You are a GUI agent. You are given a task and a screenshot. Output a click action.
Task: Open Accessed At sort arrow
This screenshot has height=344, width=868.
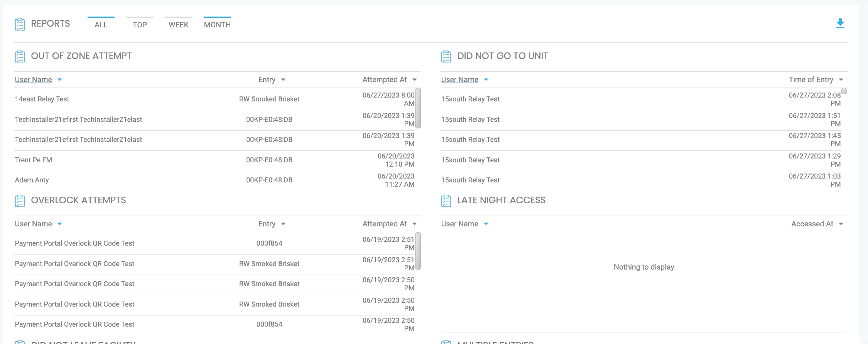(x=841, y=224)
